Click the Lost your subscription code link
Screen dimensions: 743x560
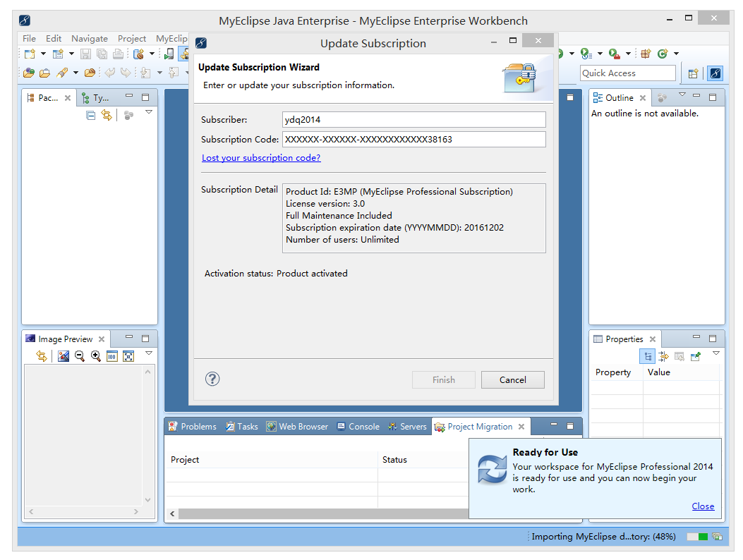tap(261, 157)
